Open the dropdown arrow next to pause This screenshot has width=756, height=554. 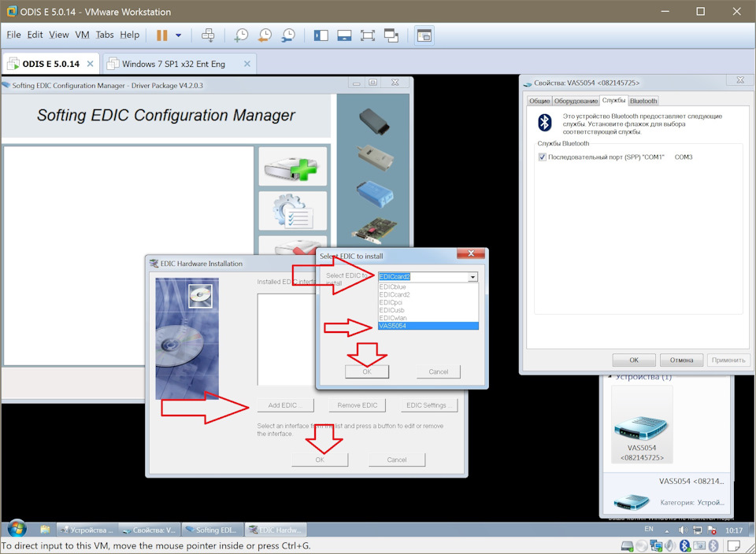(x=179, y=35)
